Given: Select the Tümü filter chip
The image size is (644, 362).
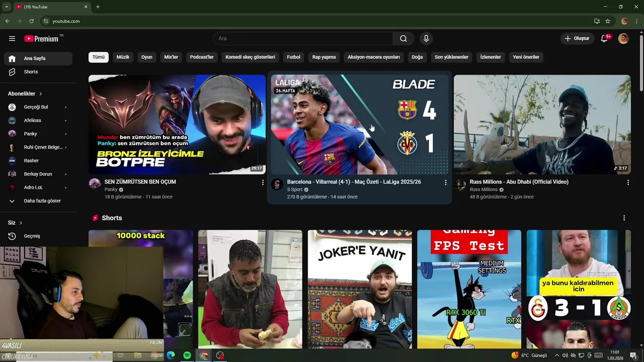Looking at the screenshot, I should tap(99, 57).
